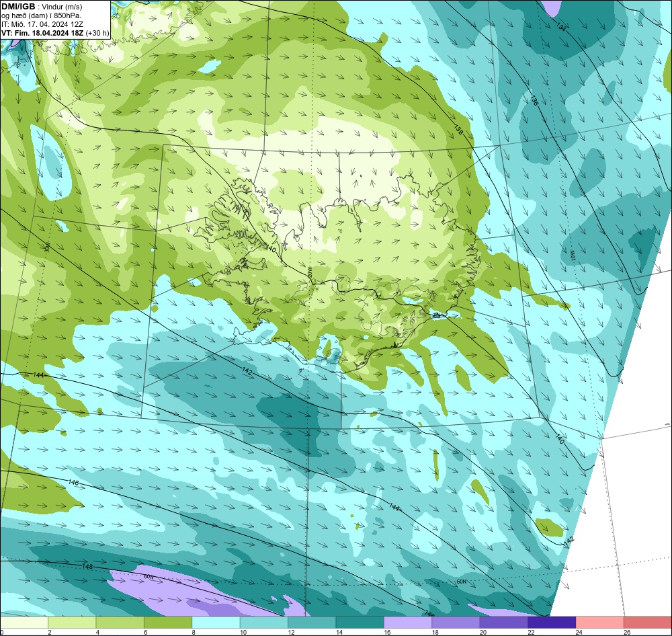Click the '0' tick value on the legend
Screen dimensions: 672x636
click(x=2, y=632)
